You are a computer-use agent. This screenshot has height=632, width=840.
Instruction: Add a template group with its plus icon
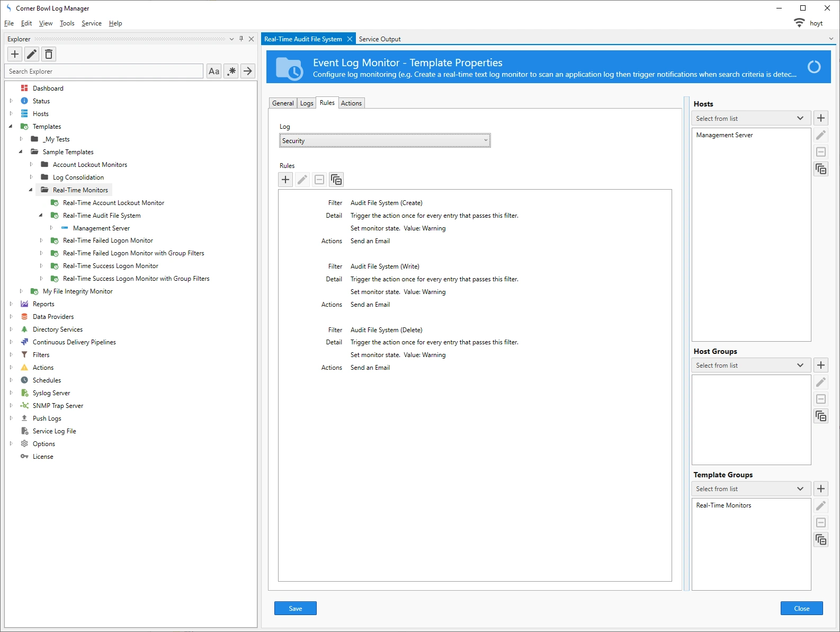(x=821, y=488)
